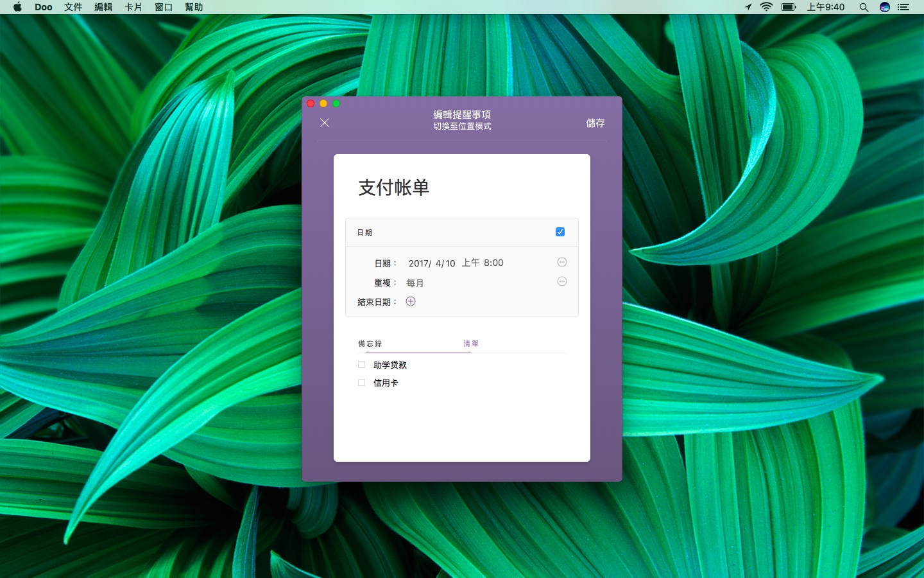The width and height of the screenshot is (924, 578).
Task: Open the 文件 menu
Action: (x=73, y=7)
